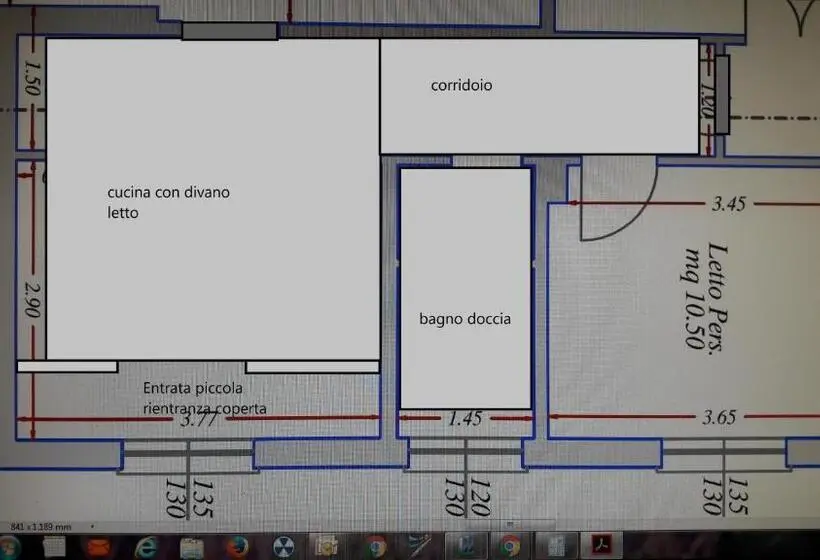The width and height of the screenshot is (820, 560).
Task: Click the 2.90 dimension value
Action: [x=32, y=300]
